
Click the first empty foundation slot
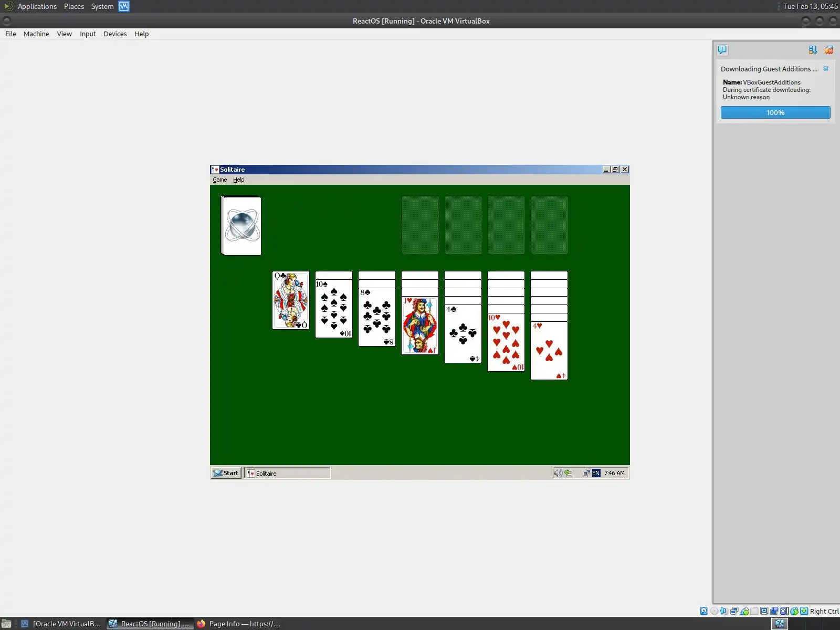coord(420,225)
